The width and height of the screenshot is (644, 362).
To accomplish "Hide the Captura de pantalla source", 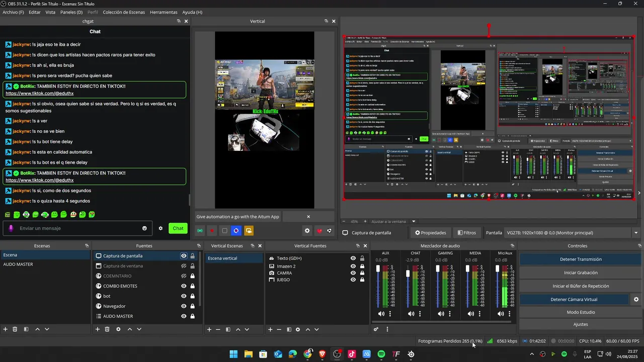I will (x=184, y=256).
